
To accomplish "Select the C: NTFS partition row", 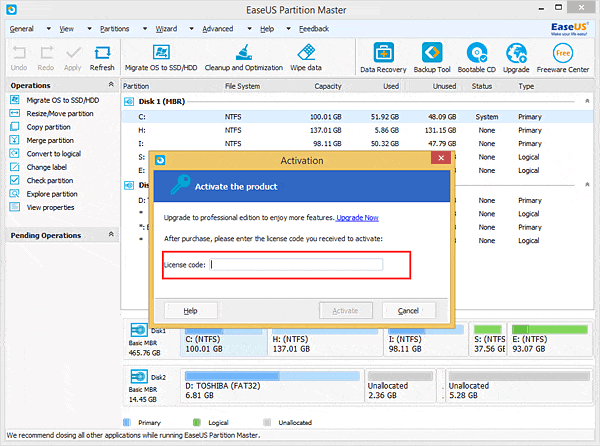I will tap(357, 117).
